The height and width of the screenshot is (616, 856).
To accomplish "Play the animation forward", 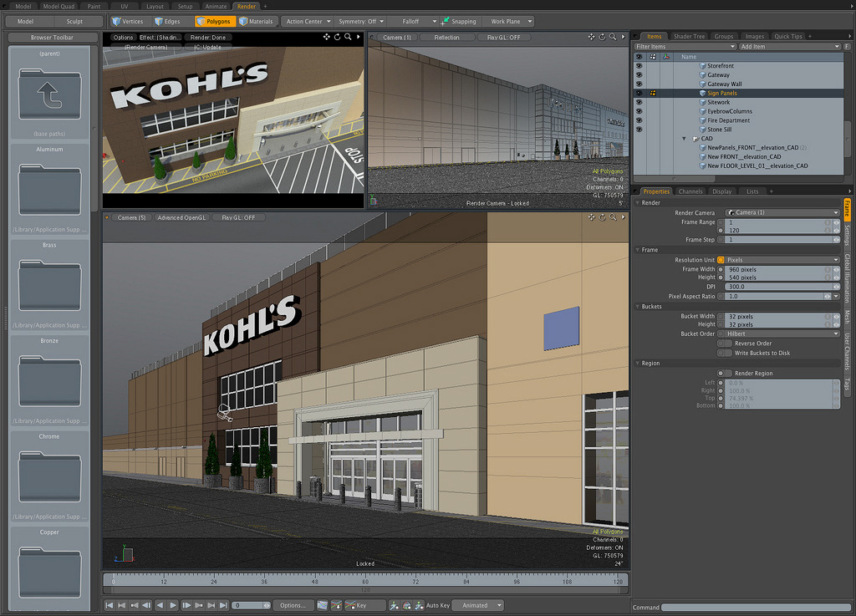I will 173,605.
